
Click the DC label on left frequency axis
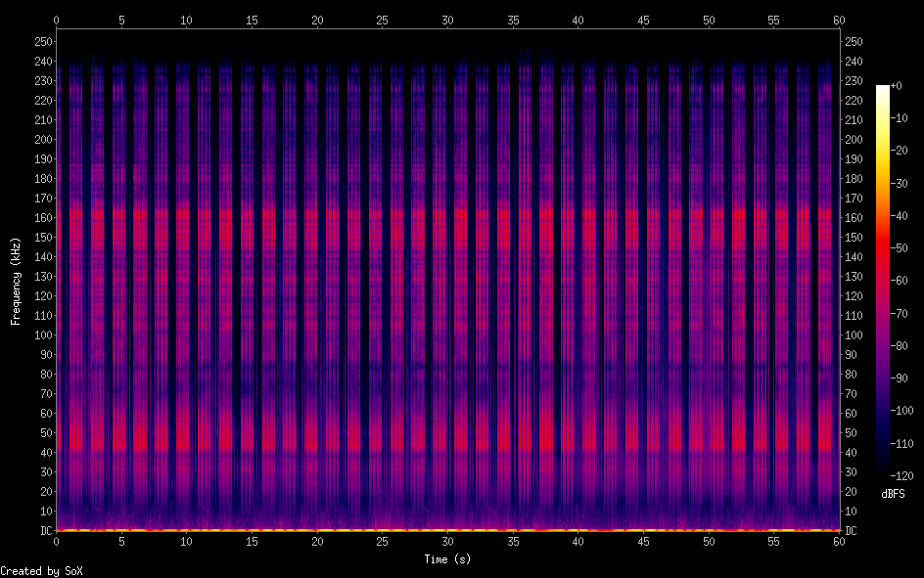coord(43,531)
